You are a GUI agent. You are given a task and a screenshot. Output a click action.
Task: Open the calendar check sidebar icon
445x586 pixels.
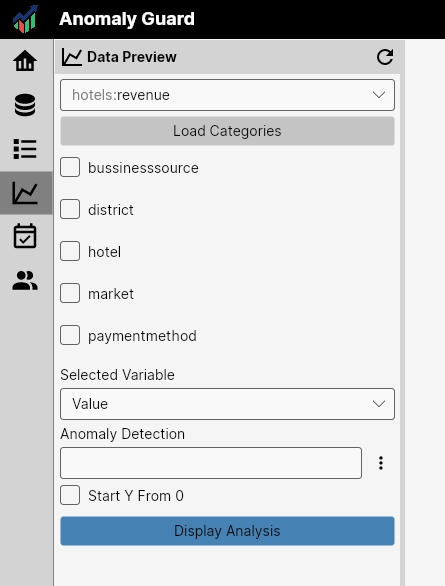[25, 236]
